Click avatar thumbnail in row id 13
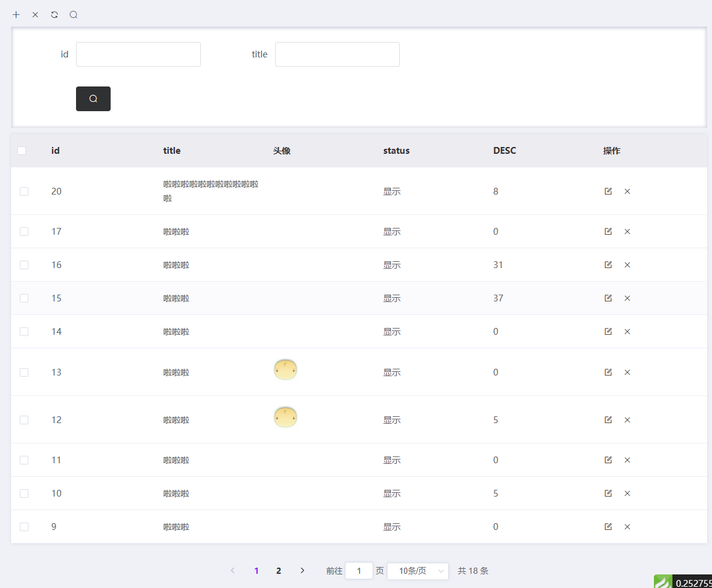Image resolution: width=712 pixels, height=588 pixels. click(x=285, y=370)
